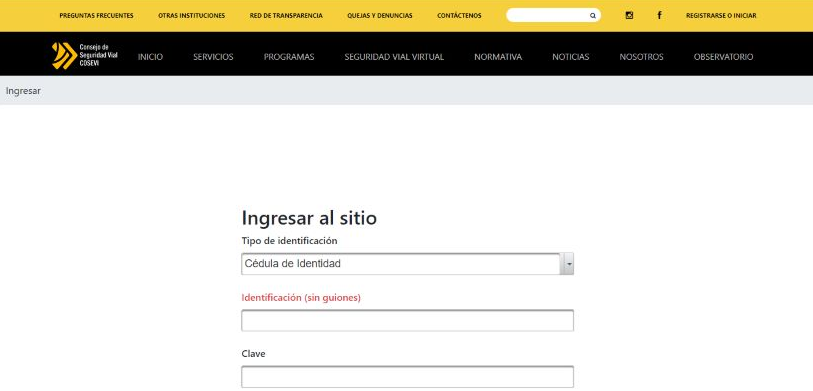Select the Cédula de Identidad combo box
The height and width of the screenshot is (391, 813).
408,264
